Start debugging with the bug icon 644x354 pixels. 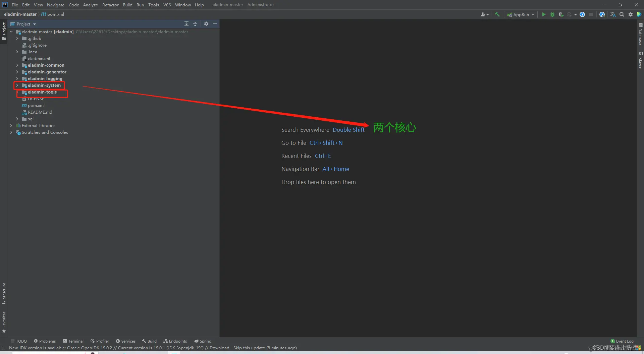(x=552, y=14)
